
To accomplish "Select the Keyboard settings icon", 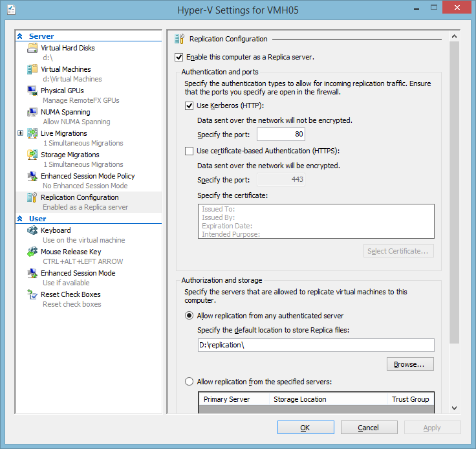I will pyautogui.click(x=32, y=231).
